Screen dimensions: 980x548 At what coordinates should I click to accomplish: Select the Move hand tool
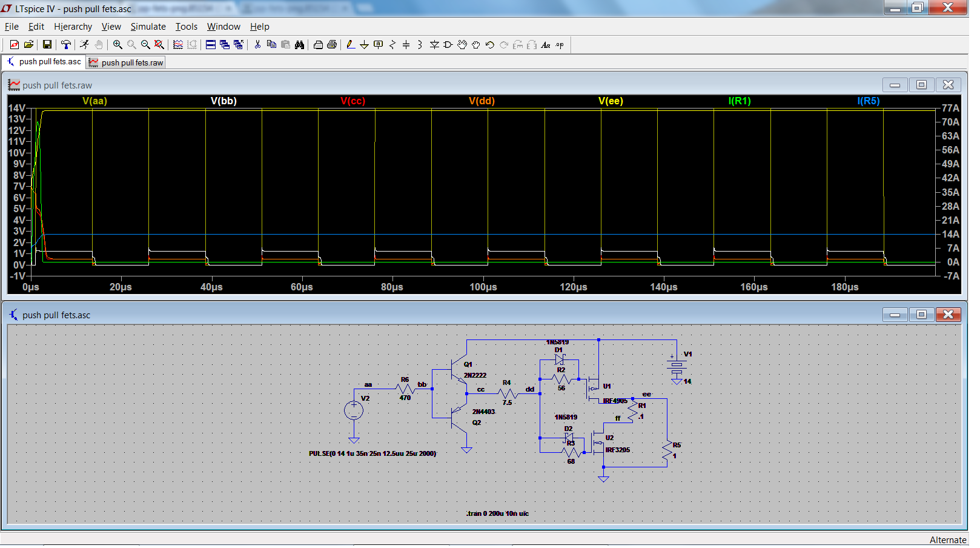pos(462,45)
